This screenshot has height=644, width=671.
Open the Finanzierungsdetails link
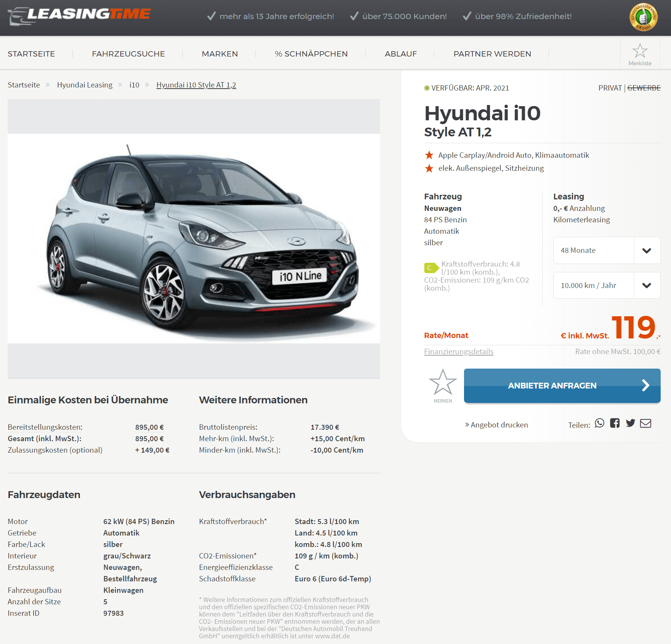click(x=459, y=351)
